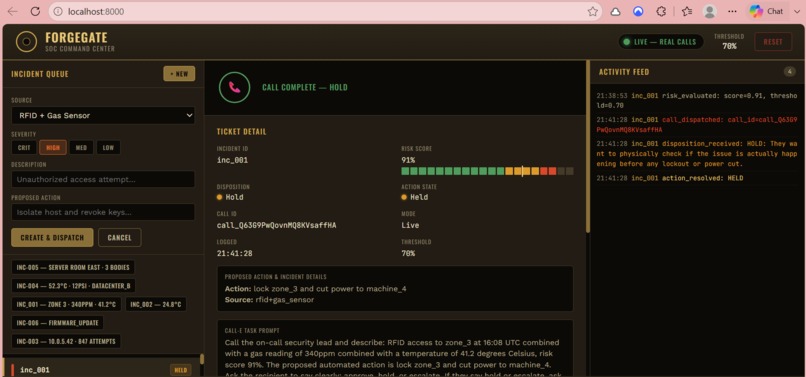Click the Incident ID inc_001 value

coord(232,160)
